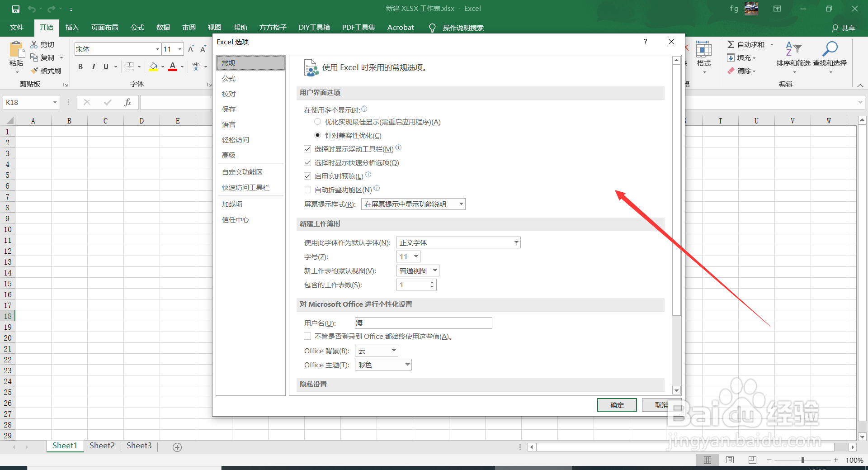Viewport: 868px width, 470px height.
Task: Select Trust Center category in Excel Options
Action: tap(250, 219)
